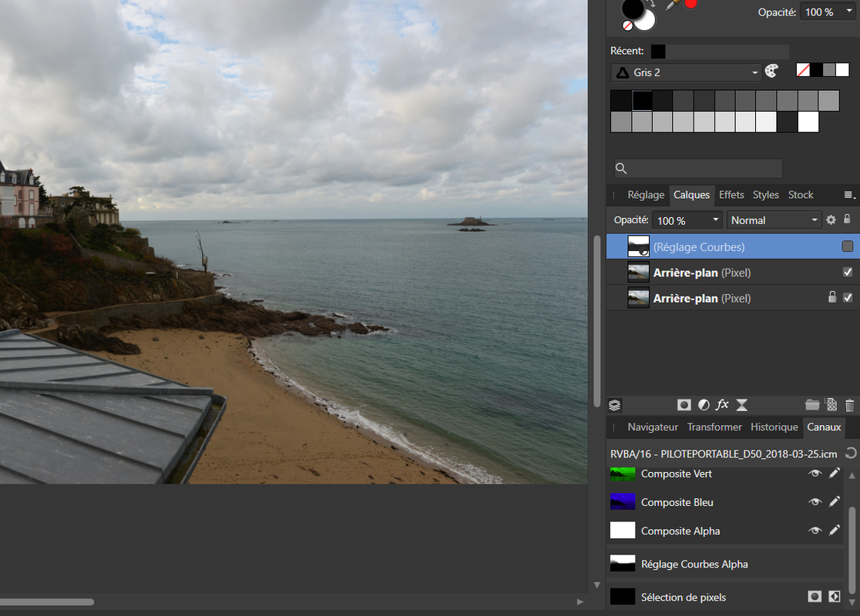The height and width of the screenshot is (616, 860).
Task: Open the Styles tab
Action: point(766,195)
